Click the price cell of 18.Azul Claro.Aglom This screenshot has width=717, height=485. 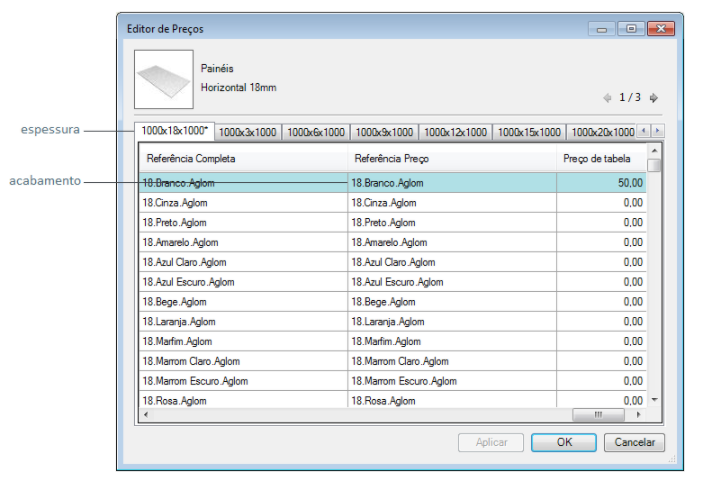pyautogui.click(x=601, y=262)
